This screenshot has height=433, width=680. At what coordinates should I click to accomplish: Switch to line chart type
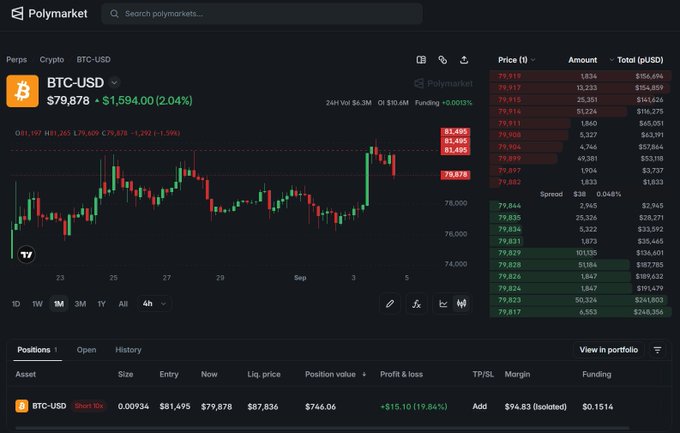tap(443, 304)
